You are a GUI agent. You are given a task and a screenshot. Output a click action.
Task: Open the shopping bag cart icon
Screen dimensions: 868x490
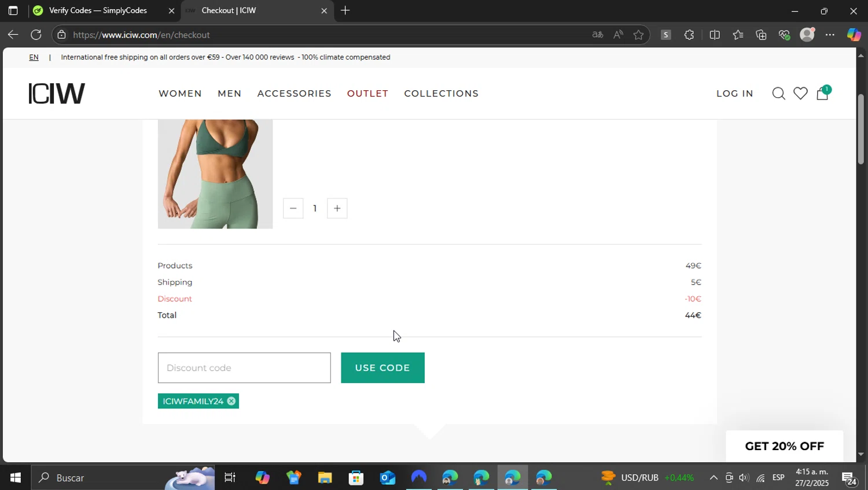[x=822, y=93]
